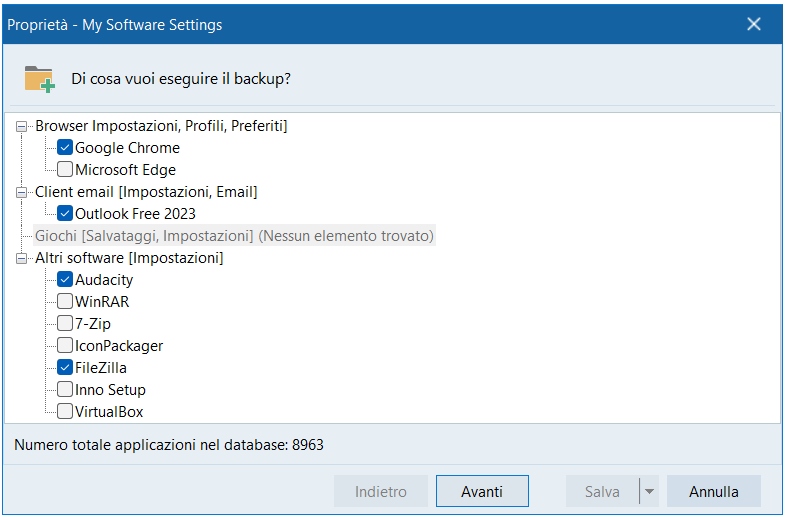Open the dropdown arrow beside Salva
Image resolution: width=785 pixels, height=517 pixels.
click(x=649, y=492)
